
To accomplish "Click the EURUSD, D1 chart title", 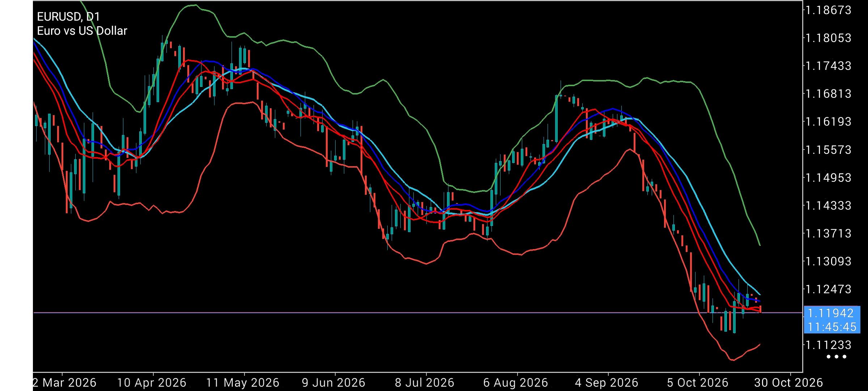I will pyautogui.click(x=68, y=17).
